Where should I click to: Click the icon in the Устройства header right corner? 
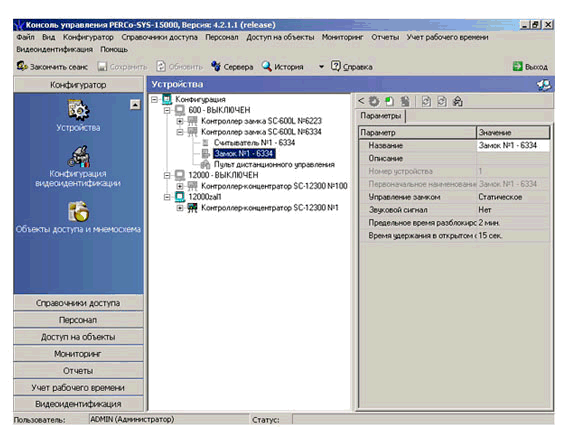coord(544,85)
